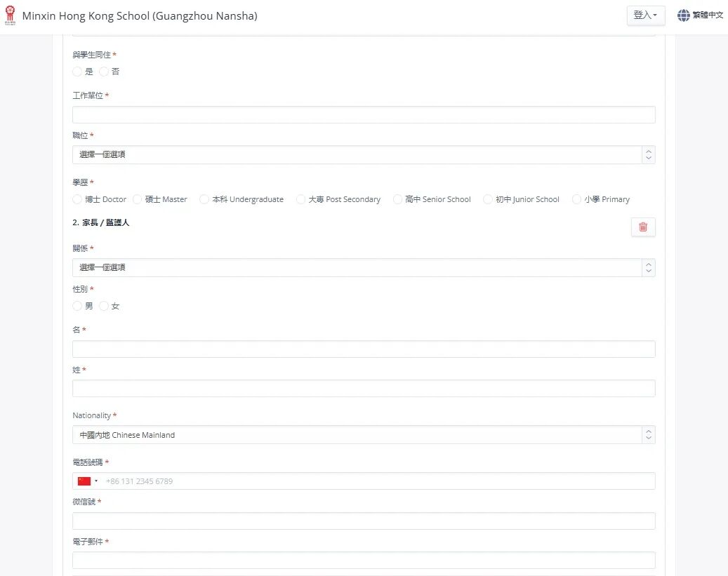Image resolution: width=728 pixels, height=576 pixels.
Task: Open the Nationality dropdown
Action: [364, 435]
